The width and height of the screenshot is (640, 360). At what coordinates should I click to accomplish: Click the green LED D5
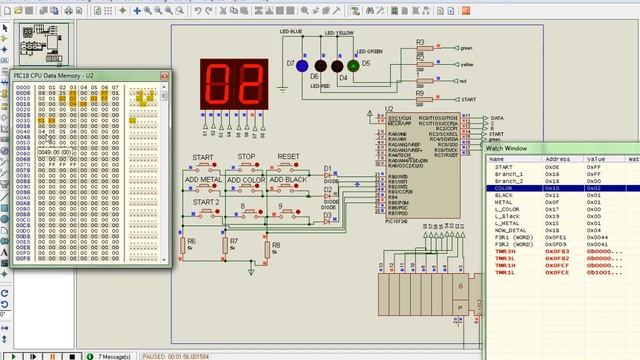coord(353,65)
